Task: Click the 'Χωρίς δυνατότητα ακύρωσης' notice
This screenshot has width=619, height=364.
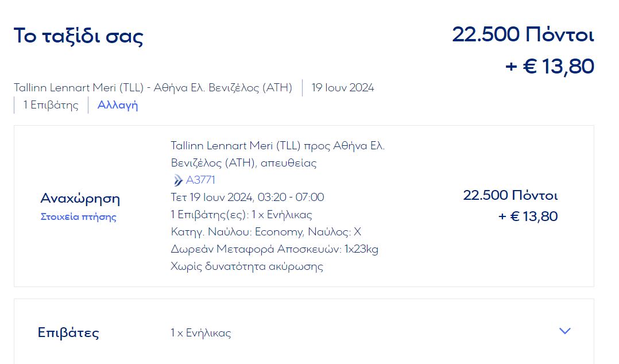Action: coord(247,266)
